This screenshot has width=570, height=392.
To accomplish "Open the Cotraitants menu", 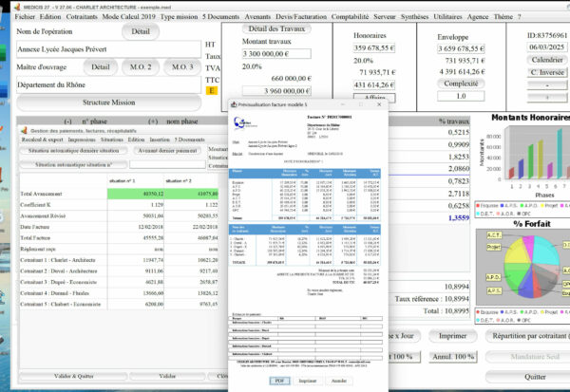I will coord(82,17).
